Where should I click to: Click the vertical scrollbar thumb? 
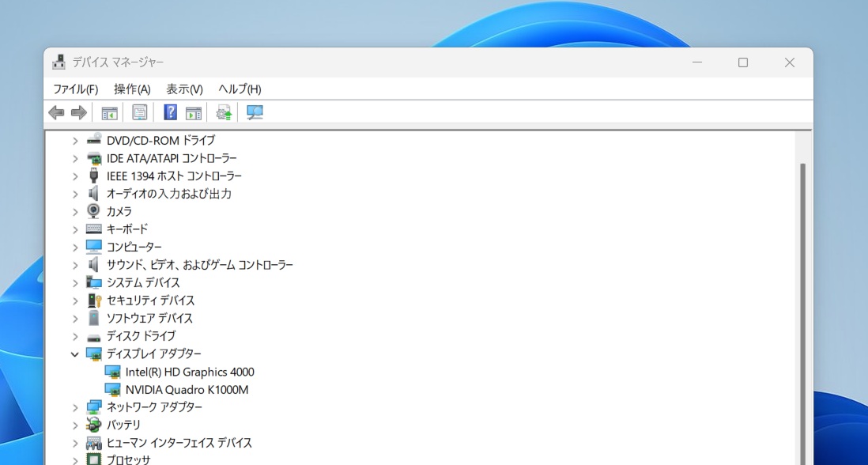[803, 313]
